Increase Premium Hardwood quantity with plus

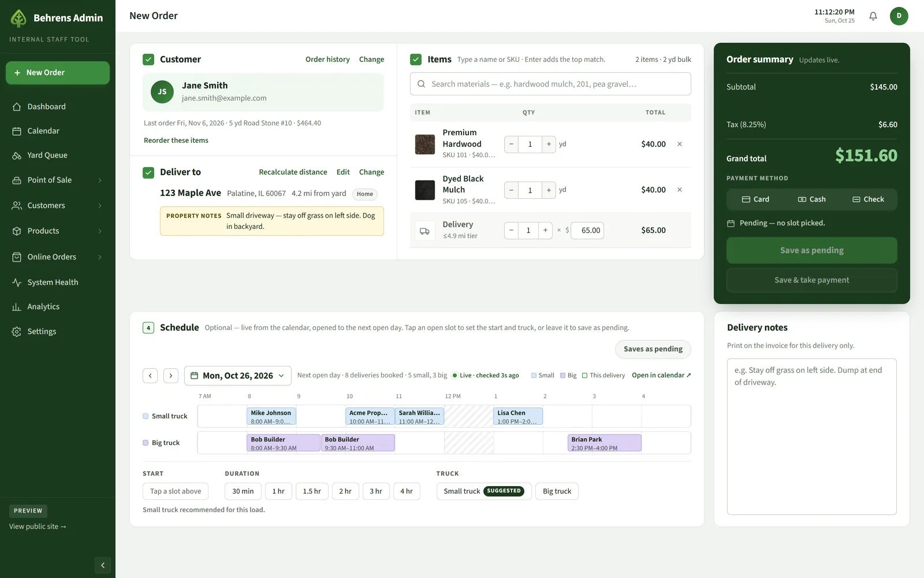point(549,144)
